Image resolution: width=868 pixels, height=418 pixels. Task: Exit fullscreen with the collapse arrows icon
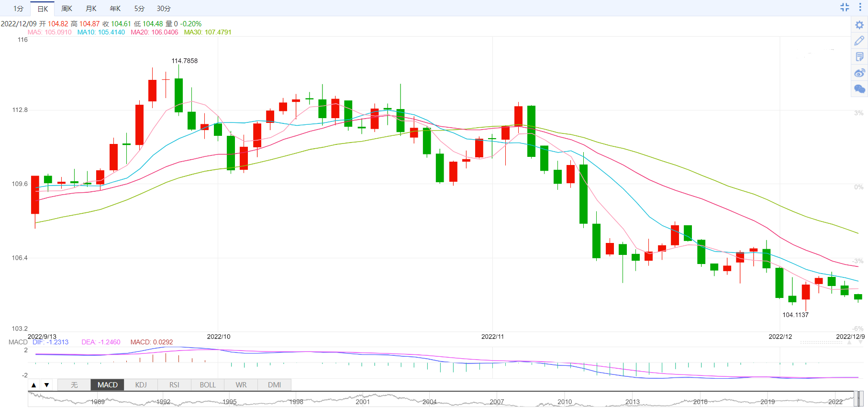click(845, 7)
